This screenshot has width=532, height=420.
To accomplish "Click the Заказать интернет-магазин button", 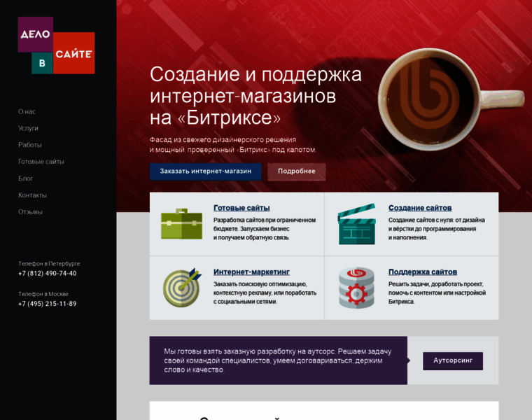I will (206, 171).
